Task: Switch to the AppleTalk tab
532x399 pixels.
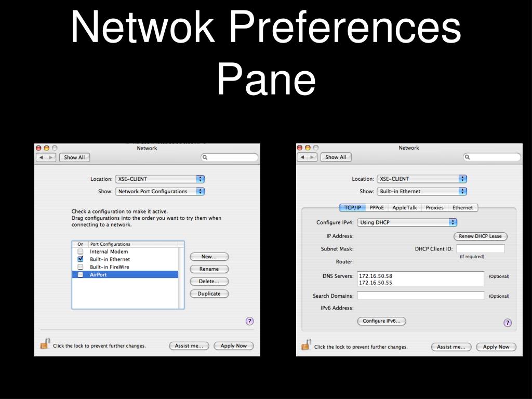Action: 404,208
